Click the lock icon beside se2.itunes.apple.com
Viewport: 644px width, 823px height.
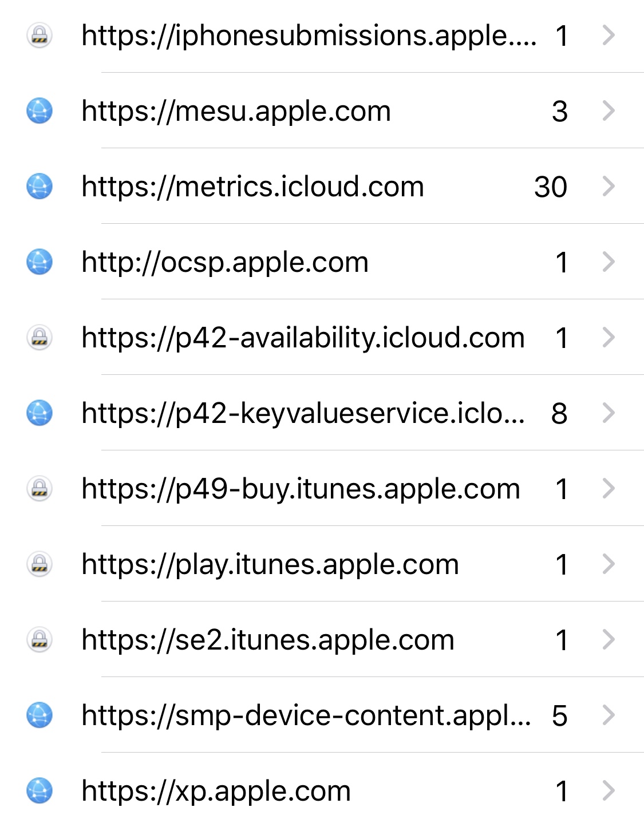(x=39, y=640)
